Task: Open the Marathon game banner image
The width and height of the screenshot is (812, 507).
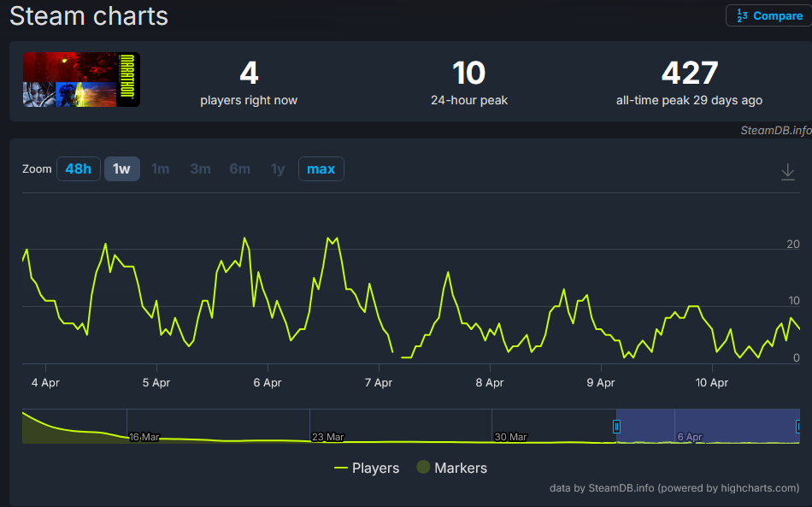Action: [x=81, y=80]
